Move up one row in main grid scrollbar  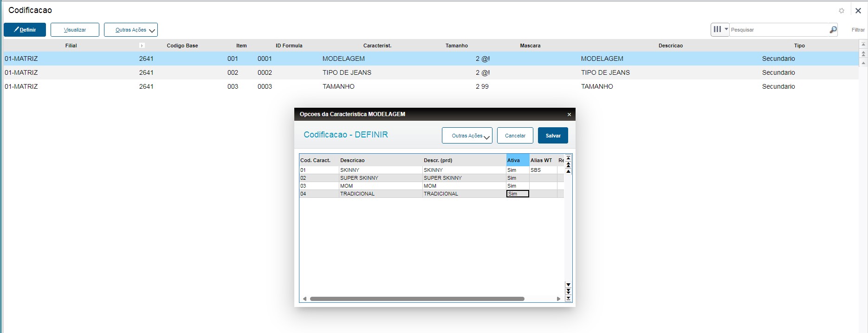(863, 63)
